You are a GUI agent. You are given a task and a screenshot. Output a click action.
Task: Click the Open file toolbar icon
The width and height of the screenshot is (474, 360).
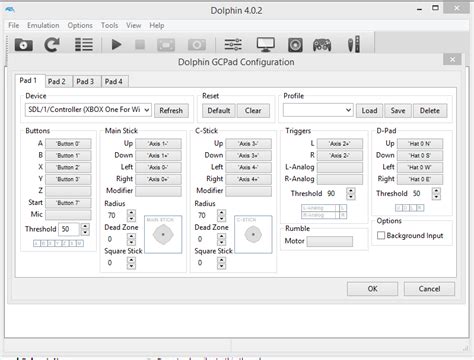click(23, 45)
